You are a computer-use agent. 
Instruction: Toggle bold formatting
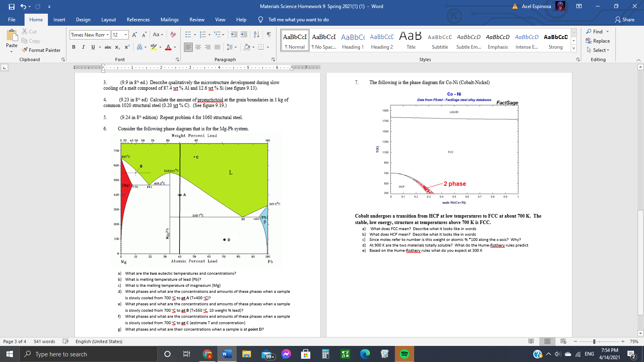pyautogui.click(x=74, y=47)
